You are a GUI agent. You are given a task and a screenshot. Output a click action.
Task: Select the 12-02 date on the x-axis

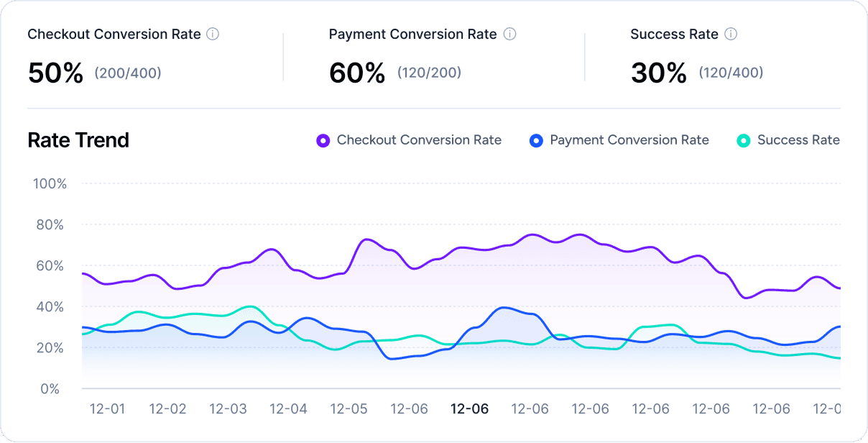coord(167,409)
